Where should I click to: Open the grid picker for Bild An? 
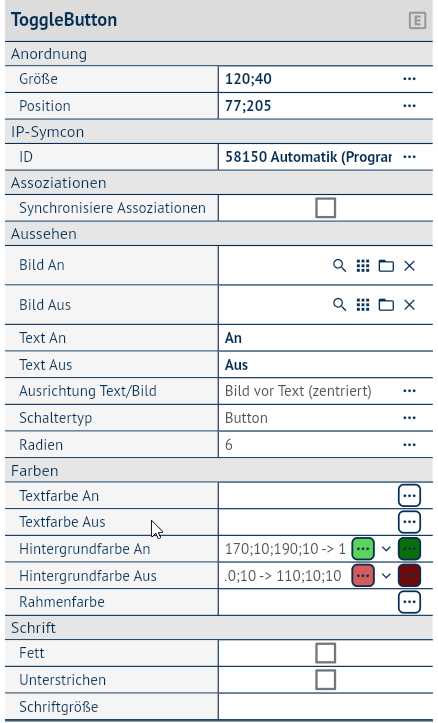pos(363,266)
